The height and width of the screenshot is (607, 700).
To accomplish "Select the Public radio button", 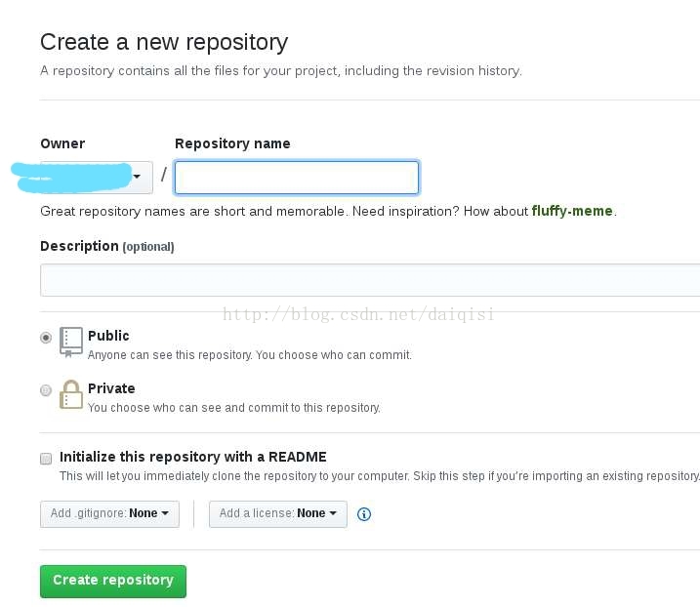I will coord(46,338).
